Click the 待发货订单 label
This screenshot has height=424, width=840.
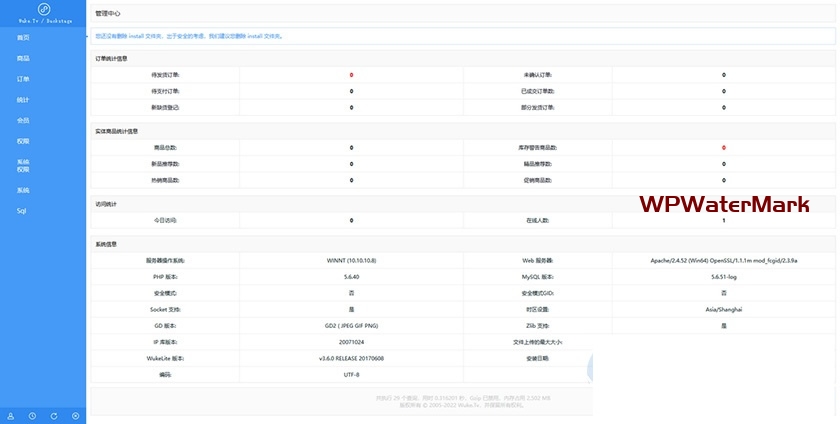click(x=165, y=75)
